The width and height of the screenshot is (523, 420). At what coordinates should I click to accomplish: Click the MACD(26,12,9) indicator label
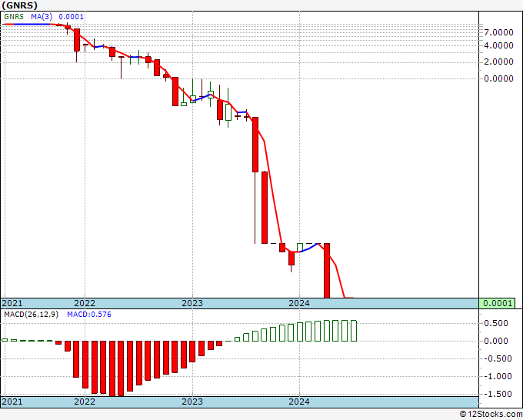pyautogui.click(x=31, y=315)
